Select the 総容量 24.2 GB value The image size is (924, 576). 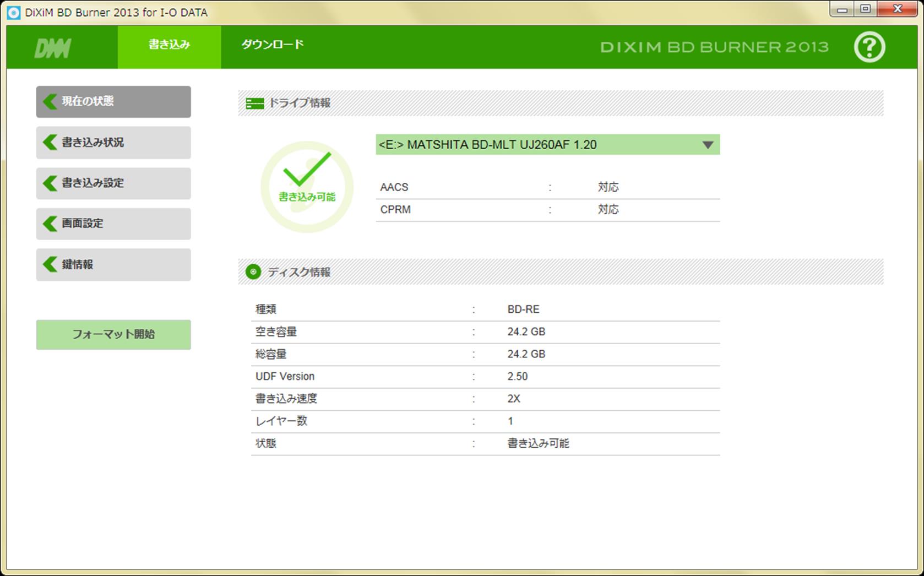click(x=526, y=354)
